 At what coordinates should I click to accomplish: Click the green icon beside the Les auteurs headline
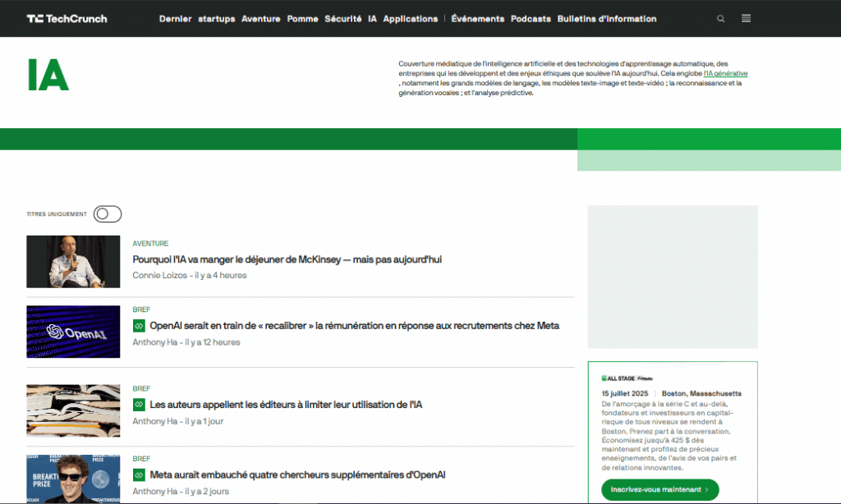point(139,405)
